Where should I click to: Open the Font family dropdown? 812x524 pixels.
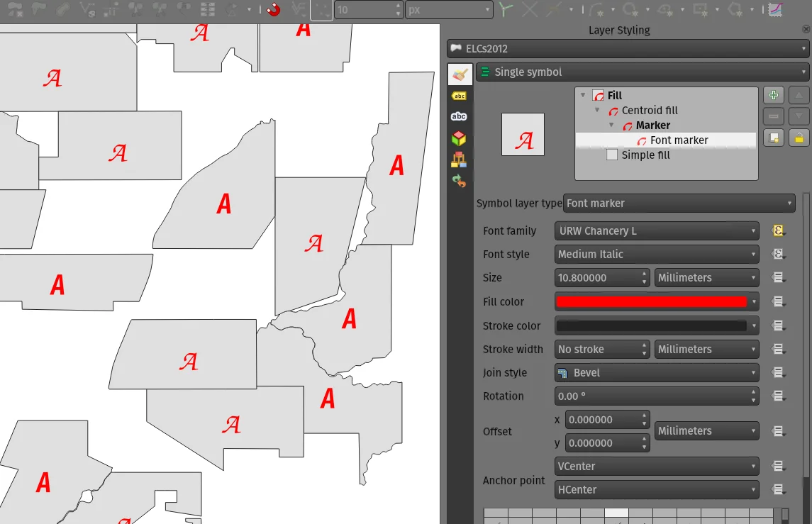657,231
